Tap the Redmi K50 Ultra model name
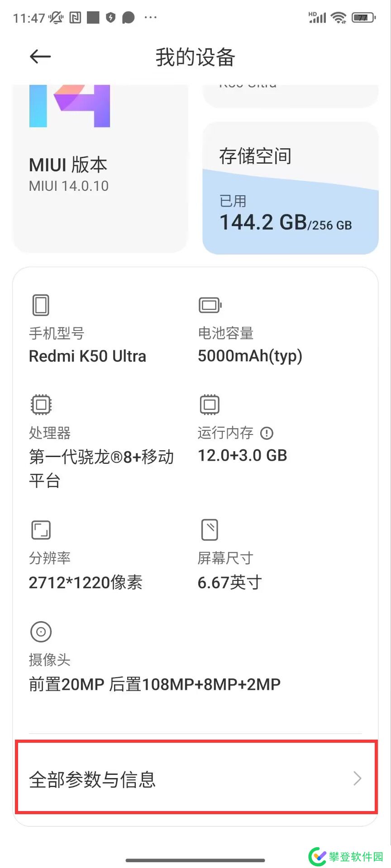 pos(88,356)
